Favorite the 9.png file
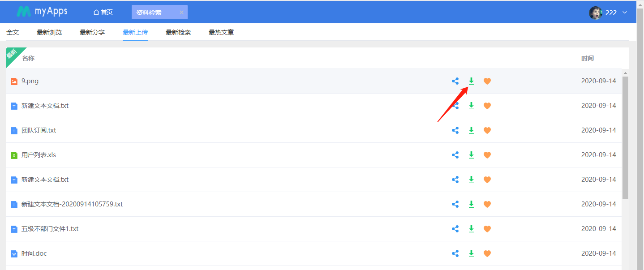The image size is (644, 270). click(487, 81)
